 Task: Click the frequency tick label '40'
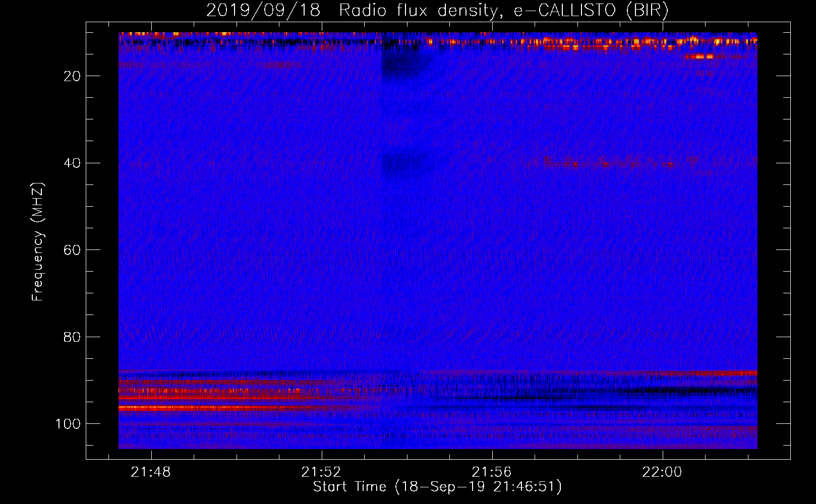[x=72, y=163]
